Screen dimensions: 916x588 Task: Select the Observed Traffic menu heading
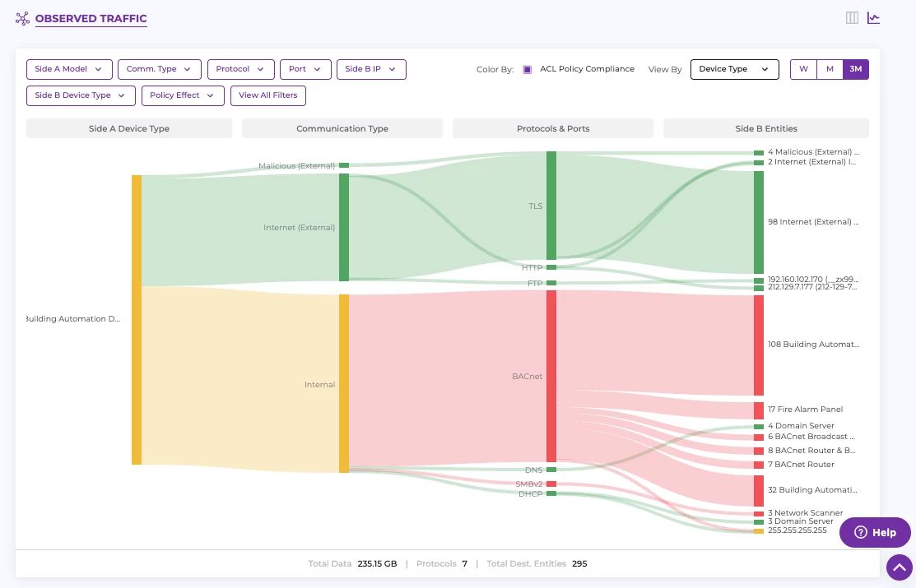(91, 18)
